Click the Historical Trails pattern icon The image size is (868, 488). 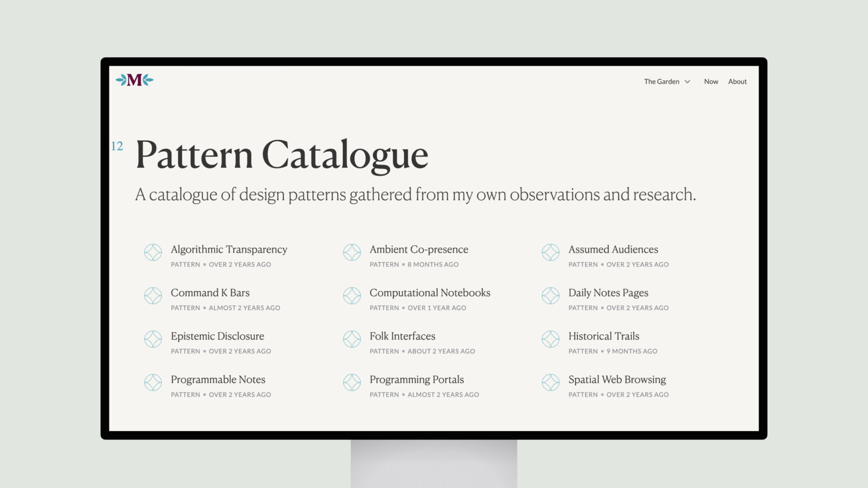click(551, 339)
